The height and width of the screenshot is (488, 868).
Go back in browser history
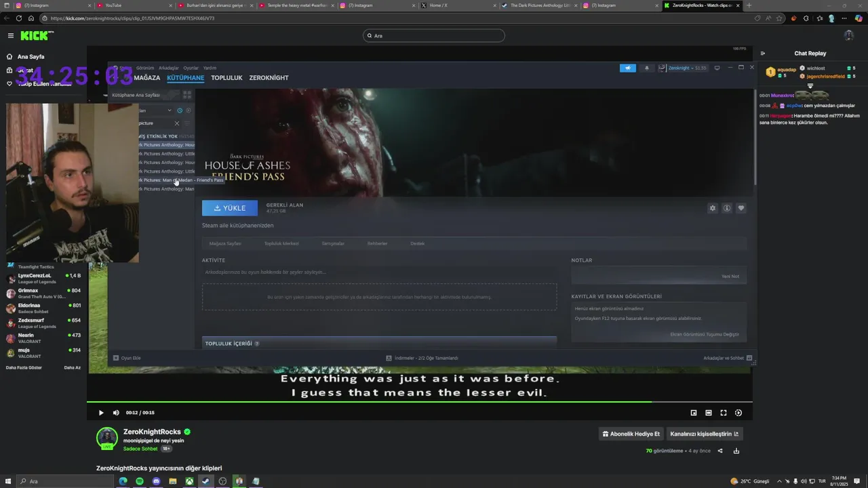coord(7,18)
